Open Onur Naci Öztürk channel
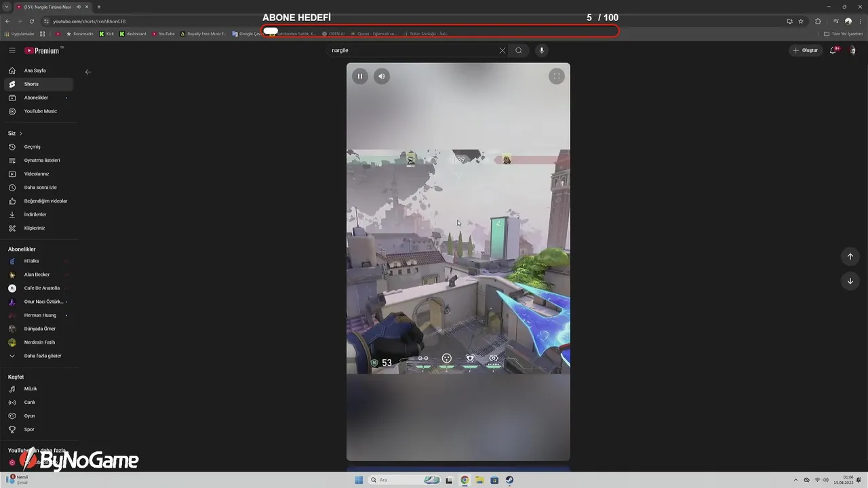Viewport: 868px width, 488px height. (39, 302)
